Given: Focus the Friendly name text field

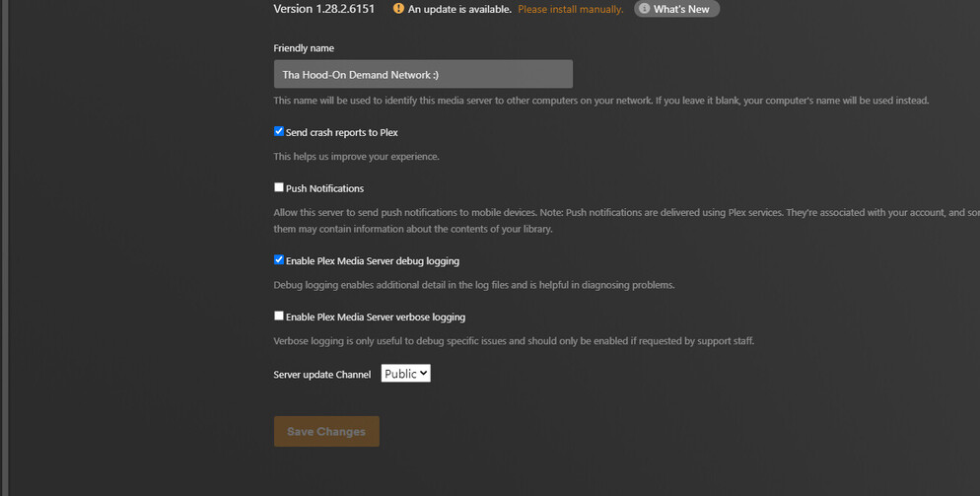Looking at the screenshot, I should [x=423, y=74].
